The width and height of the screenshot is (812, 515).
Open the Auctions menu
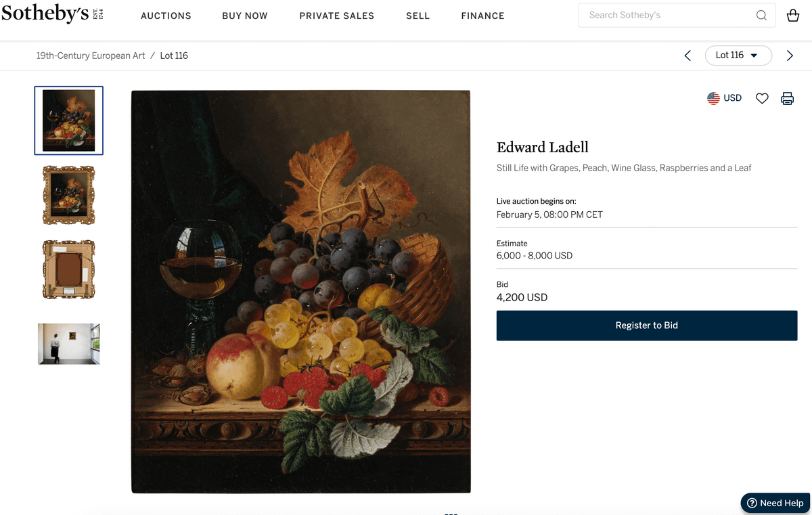click(166, 16)
